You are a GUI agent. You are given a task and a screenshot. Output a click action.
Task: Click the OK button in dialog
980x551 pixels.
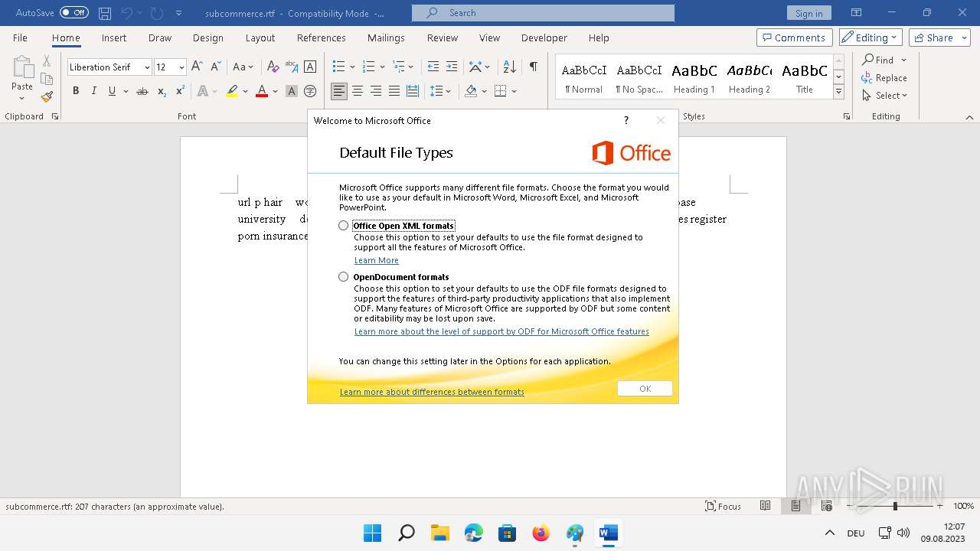tap(645, 389)
